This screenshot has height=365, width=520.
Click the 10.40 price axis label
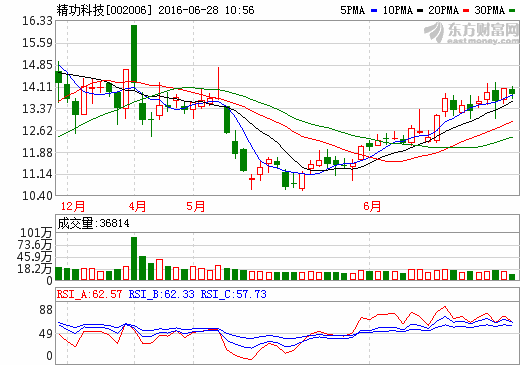[x=37, y=196]
